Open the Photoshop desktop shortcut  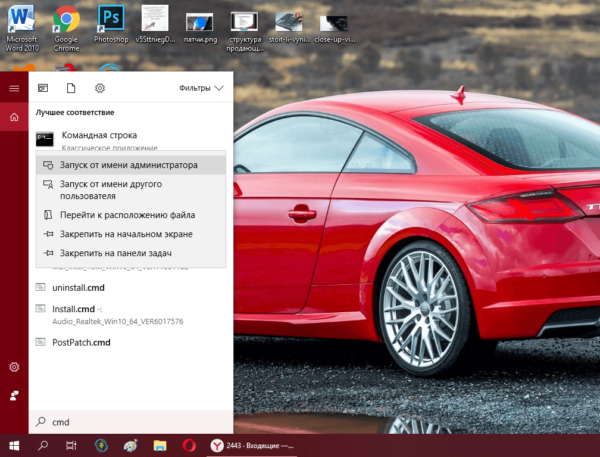(x=111, y=24)
